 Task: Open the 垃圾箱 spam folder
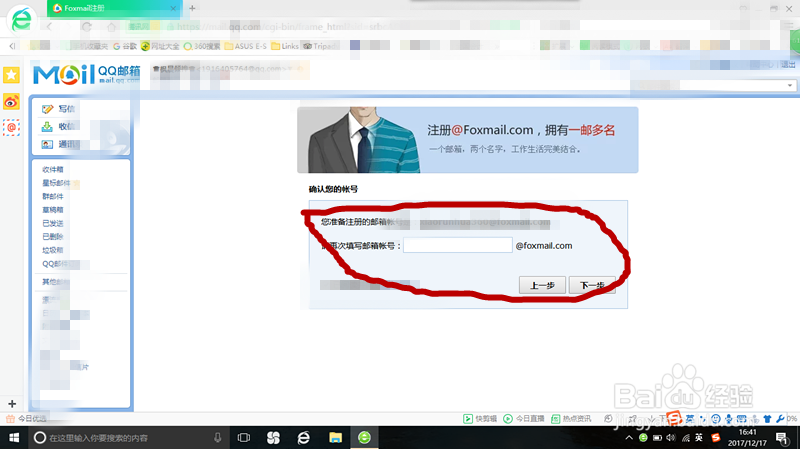(x=53, y=250)
